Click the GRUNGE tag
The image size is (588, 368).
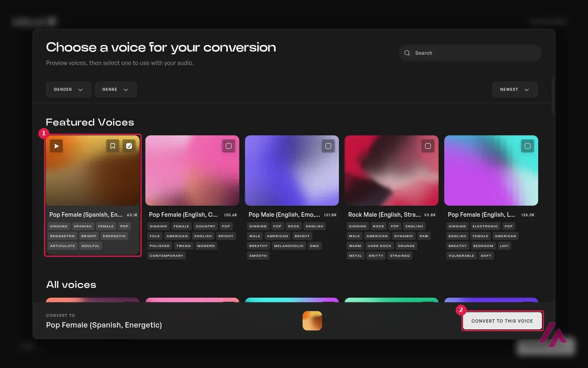click(x=406, y=246)
